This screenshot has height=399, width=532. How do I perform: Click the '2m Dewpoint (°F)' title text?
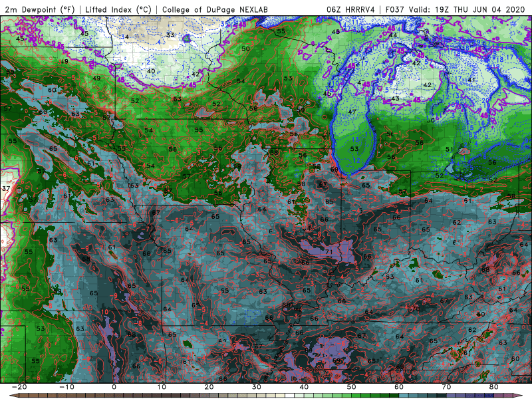[40, 9]
